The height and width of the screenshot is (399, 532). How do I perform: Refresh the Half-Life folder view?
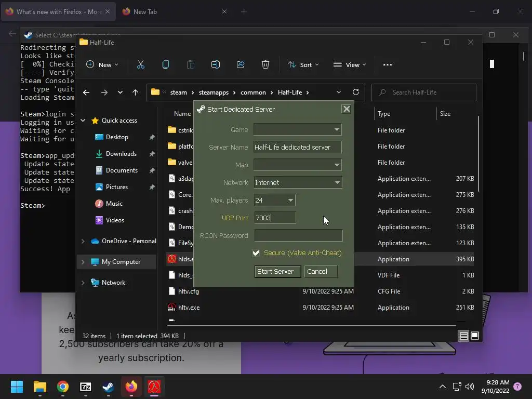[x=355, y=92]
